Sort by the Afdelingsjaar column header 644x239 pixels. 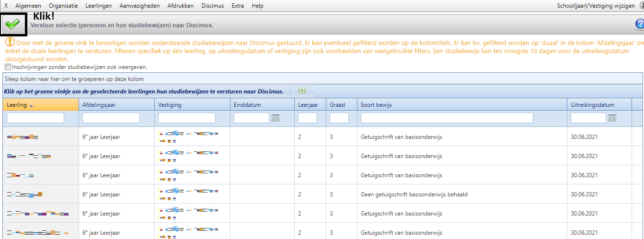pos(116,105)
